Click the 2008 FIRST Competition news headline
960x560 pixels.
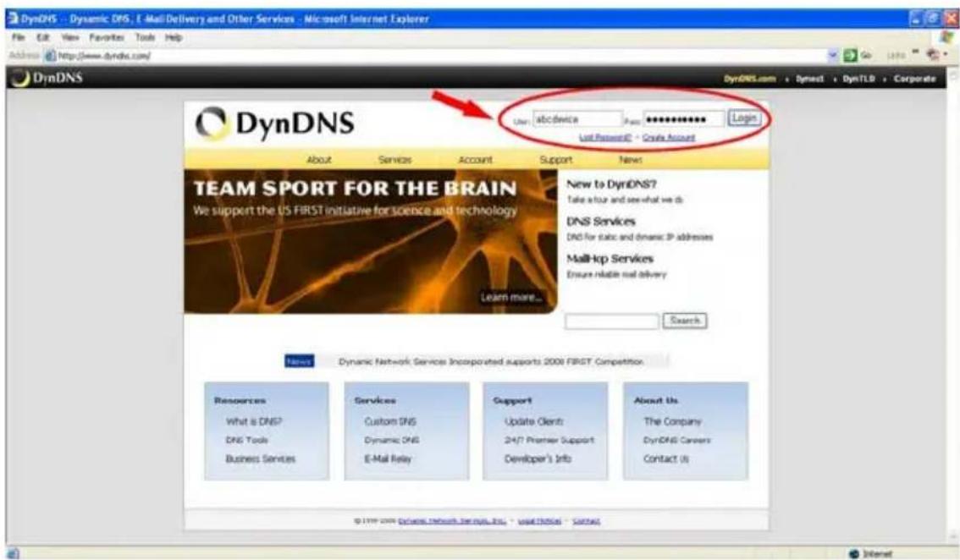coord(491,362)
